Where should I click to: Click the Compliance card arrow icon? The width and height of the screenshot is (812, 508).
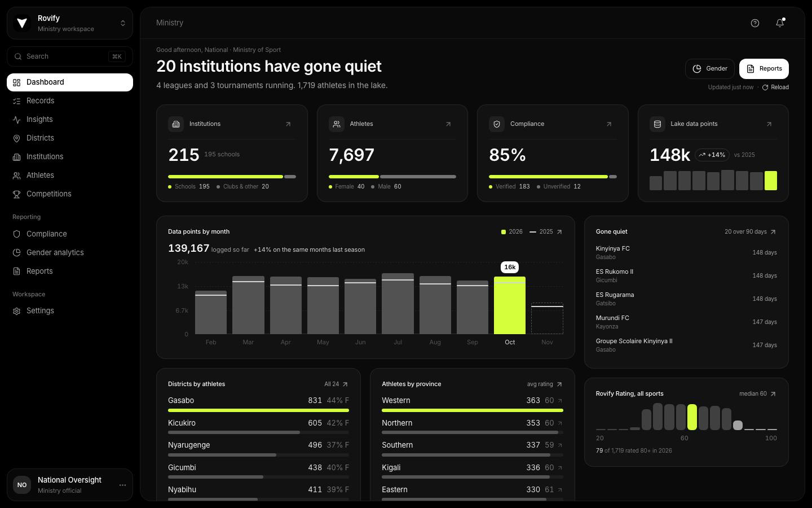click(609, 124)
